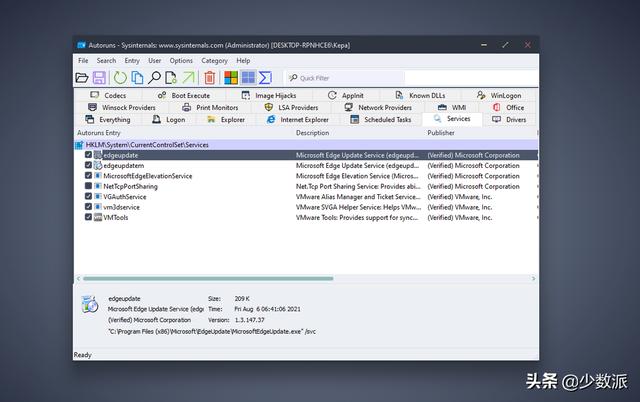This screenshot has height=402, width=640.
Task: Disable the VGAuthService checkbox
Action: [88, 196]
